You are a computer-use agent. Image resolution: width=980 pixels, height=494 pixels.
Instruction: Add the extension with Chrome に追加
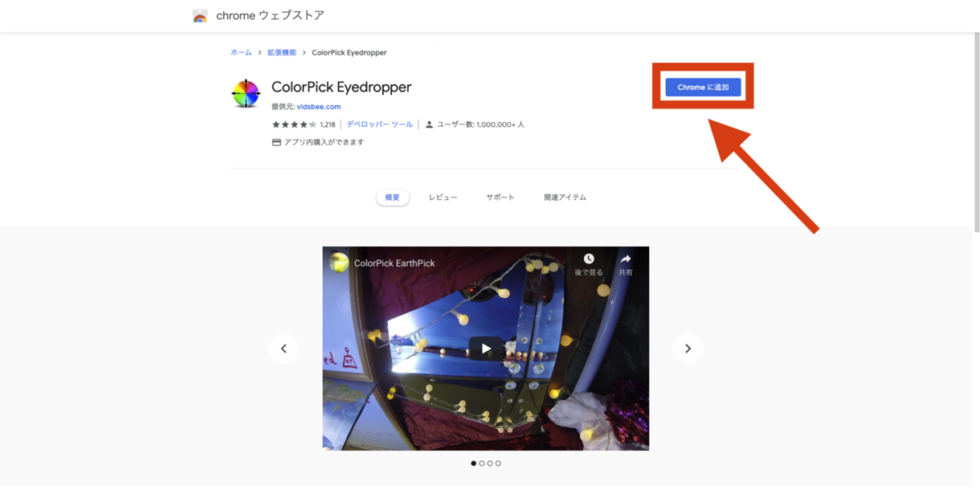[x=703, y=87]
